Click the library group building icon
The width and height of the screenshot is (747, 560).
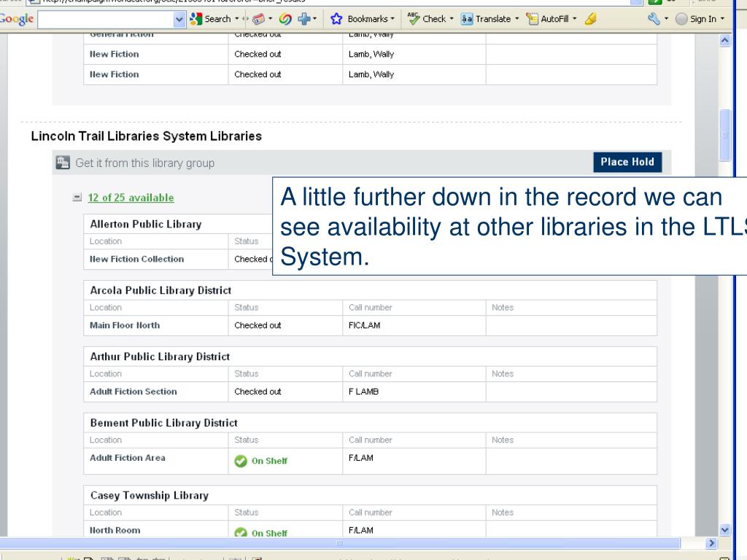pyautogui.click(x=63, y=163)
